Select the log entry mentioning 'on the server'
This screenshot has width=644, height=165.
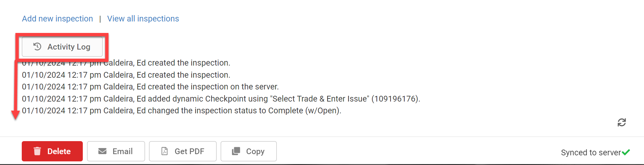click(x=150, y=87)
